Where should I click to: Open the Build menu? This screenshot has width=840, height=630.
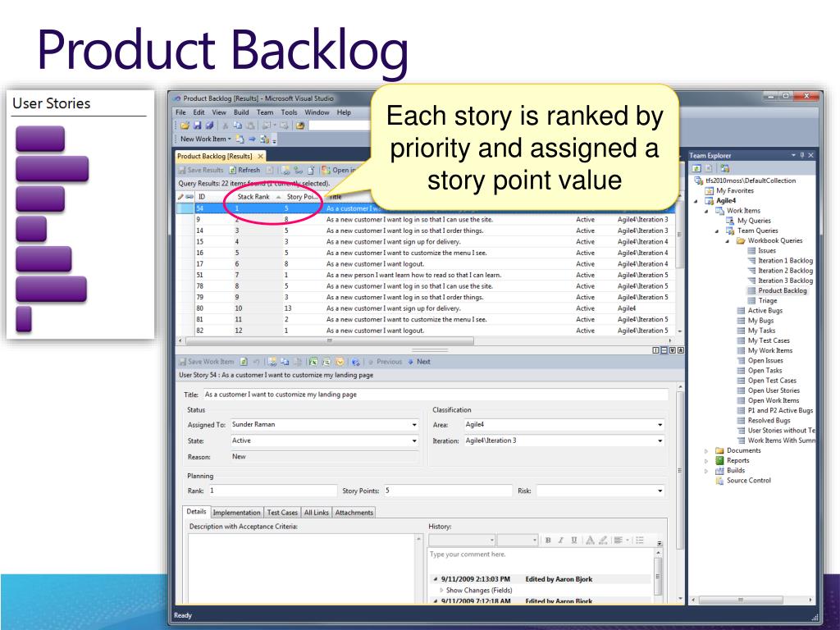pos(241,112)
